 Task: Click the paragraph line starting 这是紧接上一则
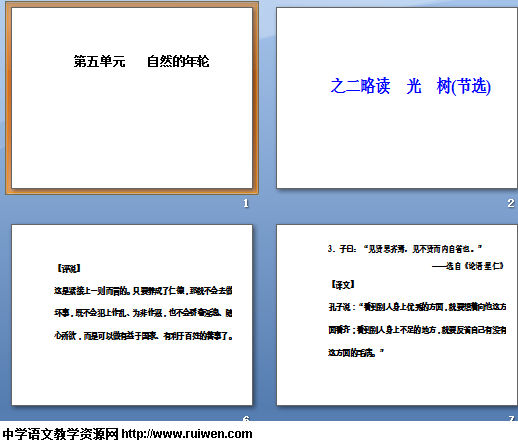(143, 291)
